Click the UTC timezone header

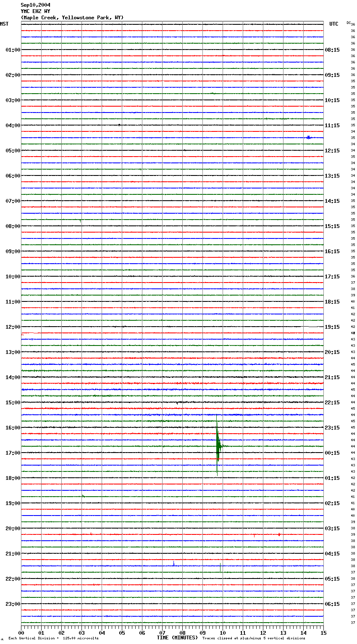(334, 24)
